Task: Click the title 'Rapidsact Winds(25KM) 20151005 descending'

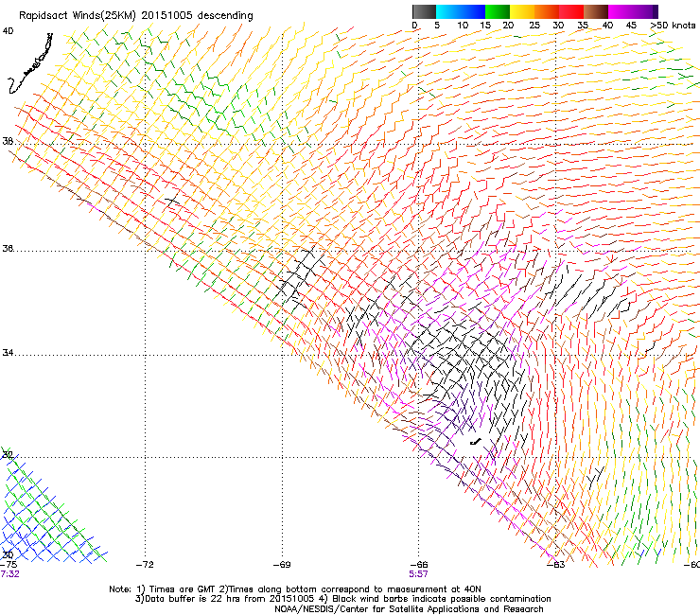Action: click(x=135, y=16)
